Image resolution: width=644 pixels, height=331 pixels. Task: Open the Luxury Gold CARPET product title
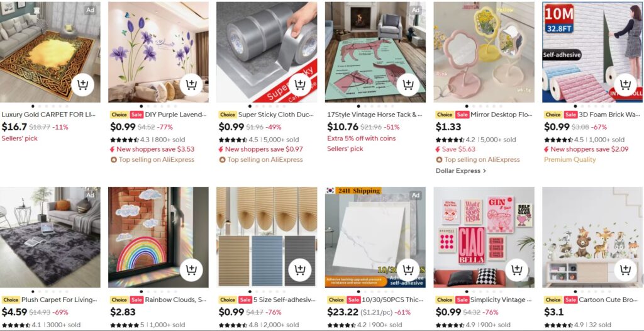coord(48,115)
